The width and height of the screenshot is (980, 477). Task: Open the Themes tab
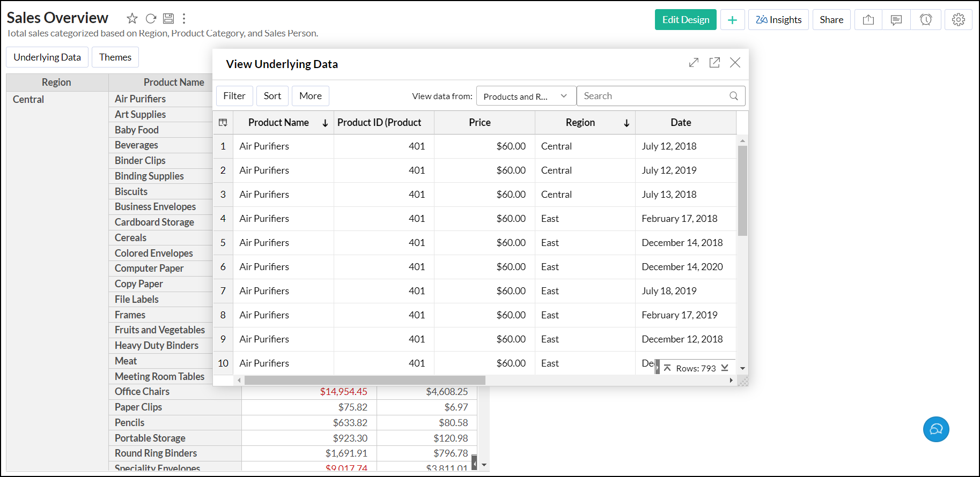[115, 57]
